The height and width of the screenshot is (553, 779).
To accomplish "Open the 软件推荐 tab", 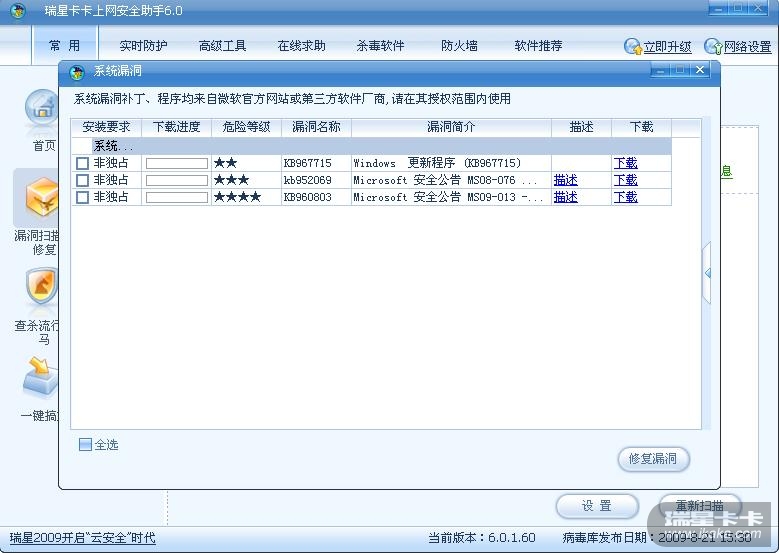I will tap(538, 46).
